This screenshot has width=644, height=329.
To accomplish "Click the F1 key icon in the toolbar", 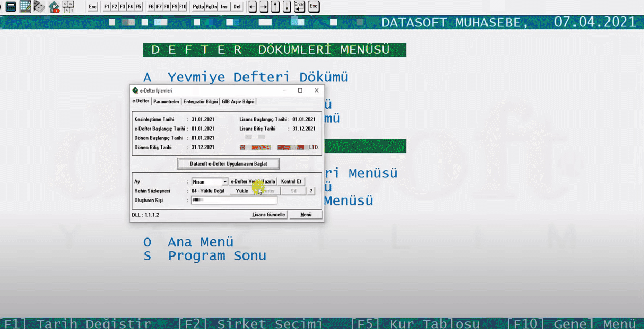I will click(x=107, y=7).
